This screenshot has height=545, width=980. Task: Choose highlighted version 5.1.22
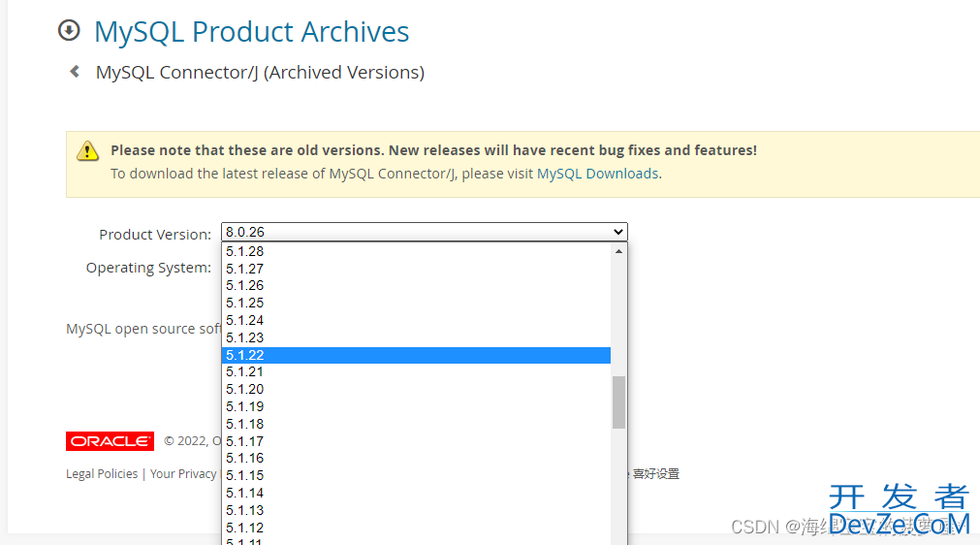(x=416, y=355)
